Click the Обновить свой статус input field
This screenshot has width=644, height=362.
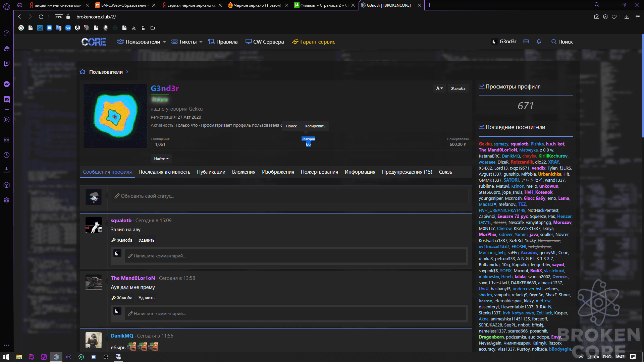[x=289, y=196]
